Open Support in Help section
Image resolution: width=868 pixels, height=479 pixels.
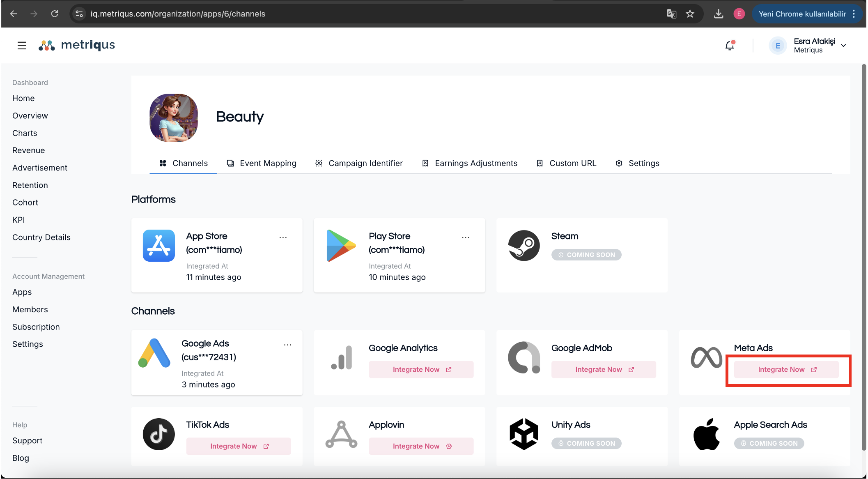pyautogui.click(x=28, y=440)
